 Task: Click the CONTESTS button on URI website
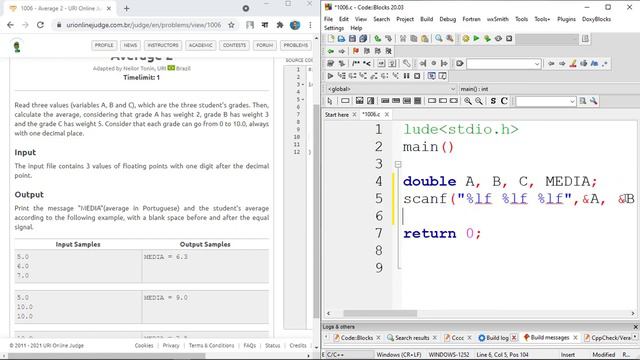234,45
